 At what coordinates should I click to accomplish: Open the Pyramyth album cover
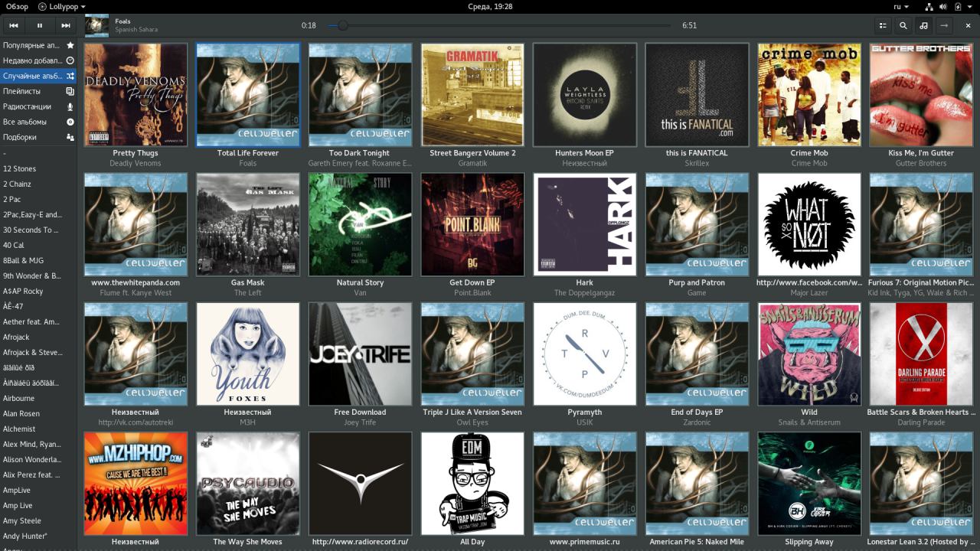coord(585,354)
